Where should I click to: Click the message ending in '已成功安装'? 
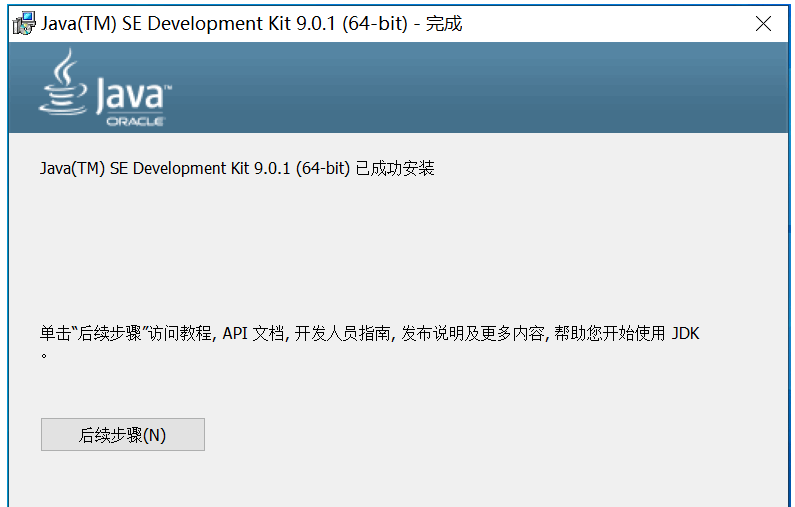tap(237, 168)
